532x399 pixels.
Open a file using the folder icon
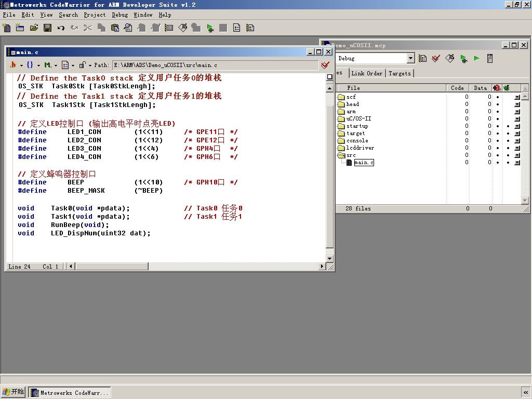pyautogui.click(x=34, y=28)
